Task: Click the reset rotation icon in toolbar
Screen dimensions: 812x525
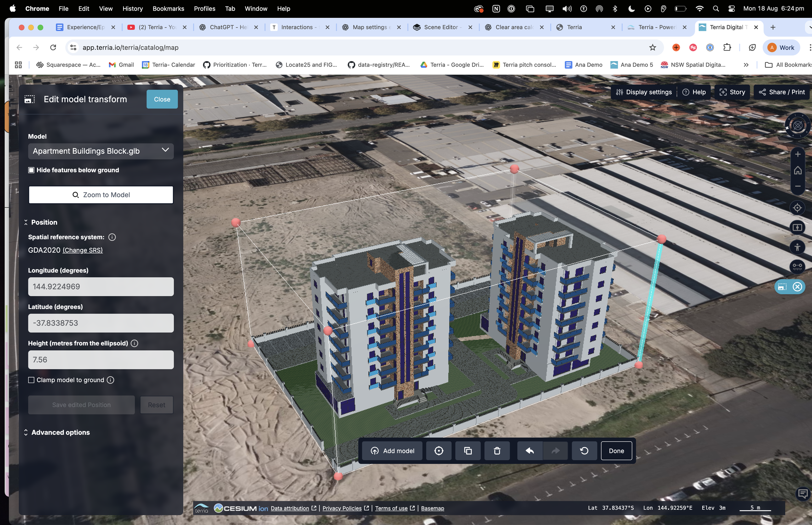Action: (x=584, y=451)
